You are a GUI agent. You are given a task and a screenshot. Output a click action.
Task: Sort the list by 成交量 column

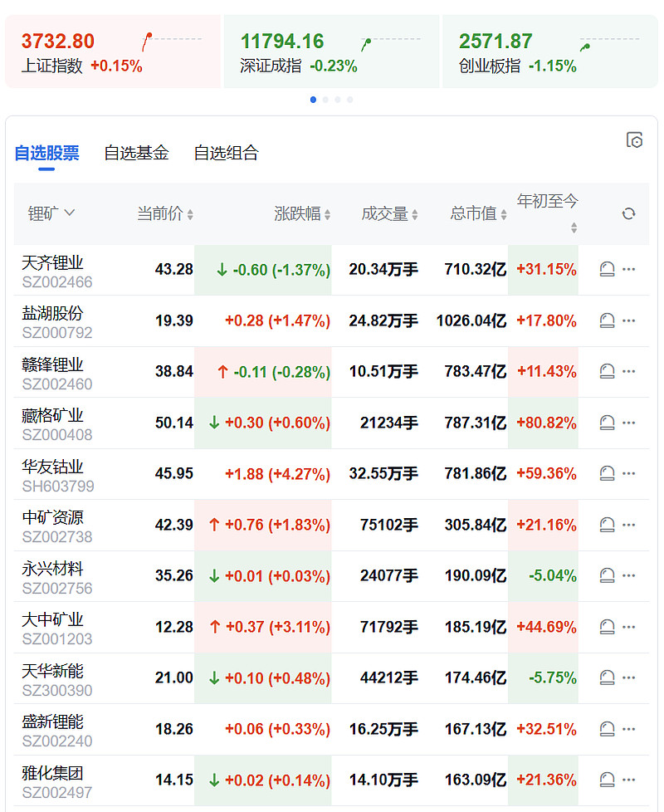pos(390,213)
